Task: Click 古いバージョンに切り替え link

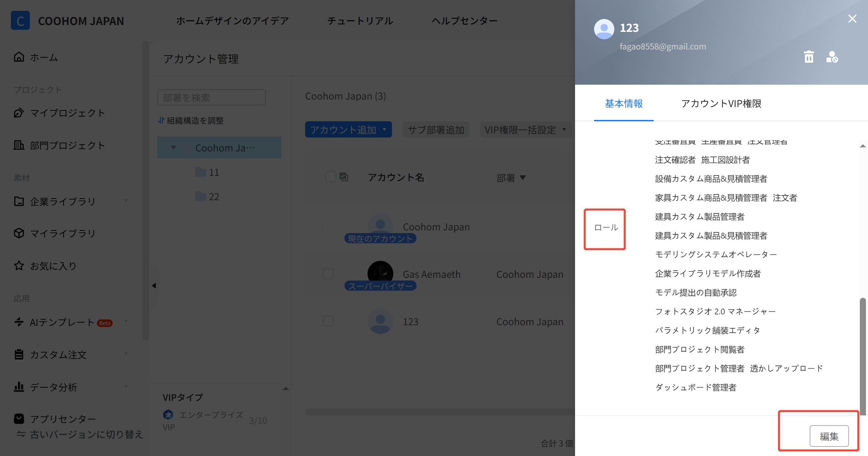Action: pos(86,434)
